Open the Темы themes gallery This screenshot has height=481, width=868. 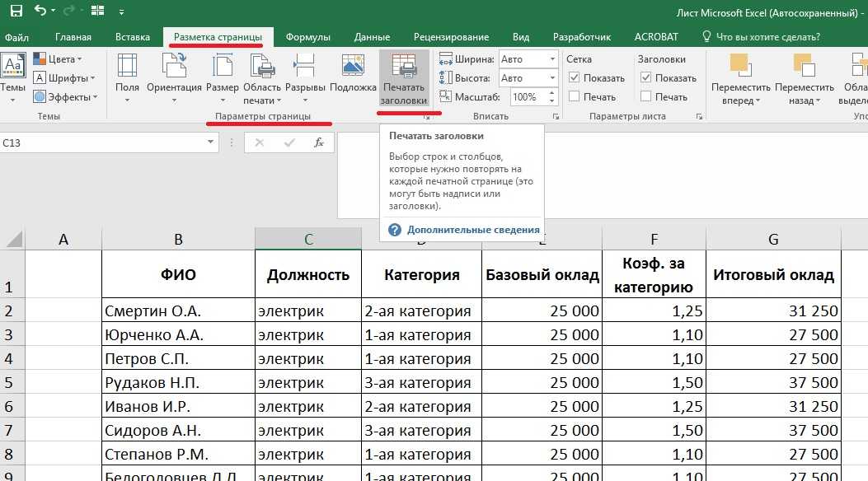(x=12, y=77)
